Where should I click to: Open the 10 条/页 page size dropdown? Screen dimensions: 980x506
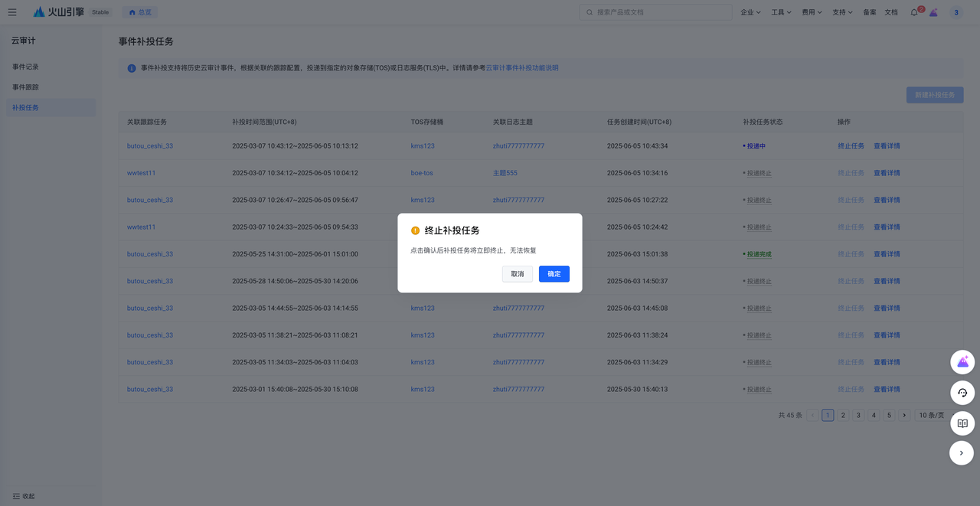pyautogui.click(x=932, y=415)
